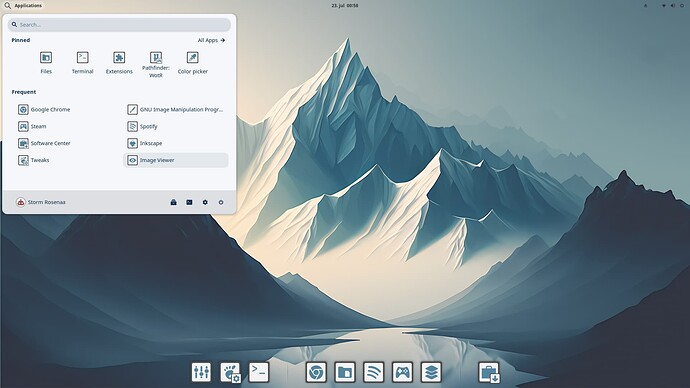Open the pinned Color picker app
The width and height of the screenshot is (690, 388).
(192, 62)
